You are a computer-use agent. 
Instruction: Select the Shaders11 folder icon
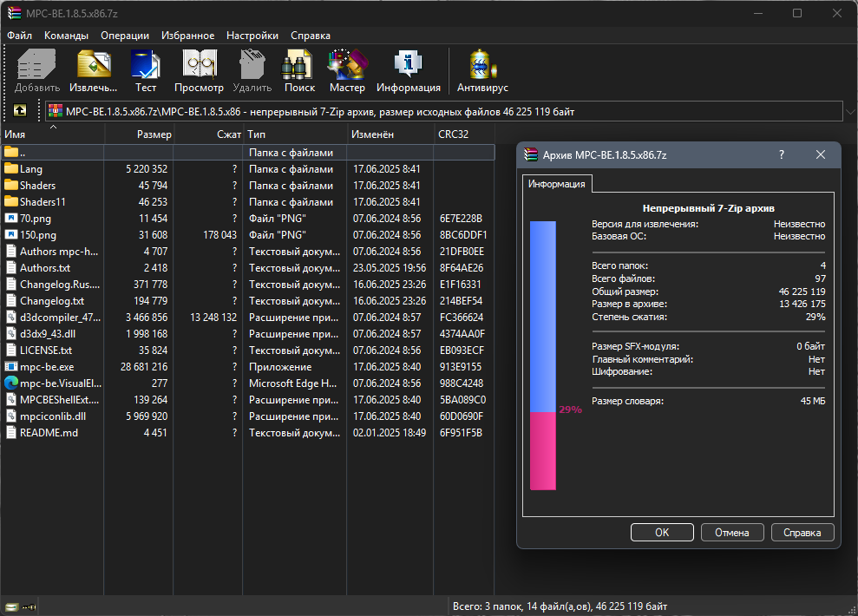coord(11,202)
